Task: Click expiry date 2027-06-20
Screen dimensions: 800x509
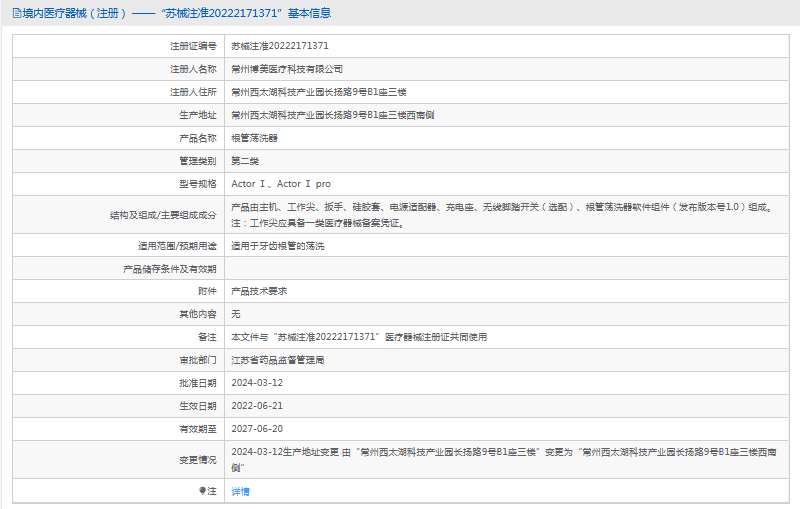Action: (257, 428)
